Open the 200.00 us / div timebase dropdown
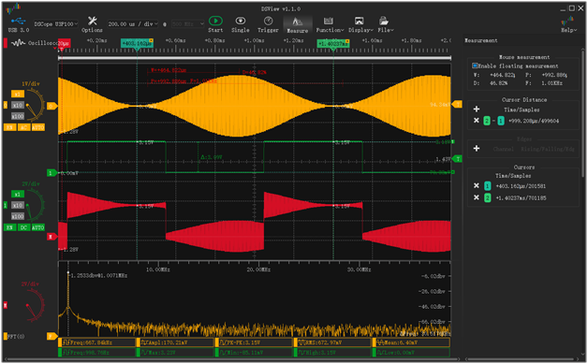This screenshot has width=588, height=364. (133, 24)
